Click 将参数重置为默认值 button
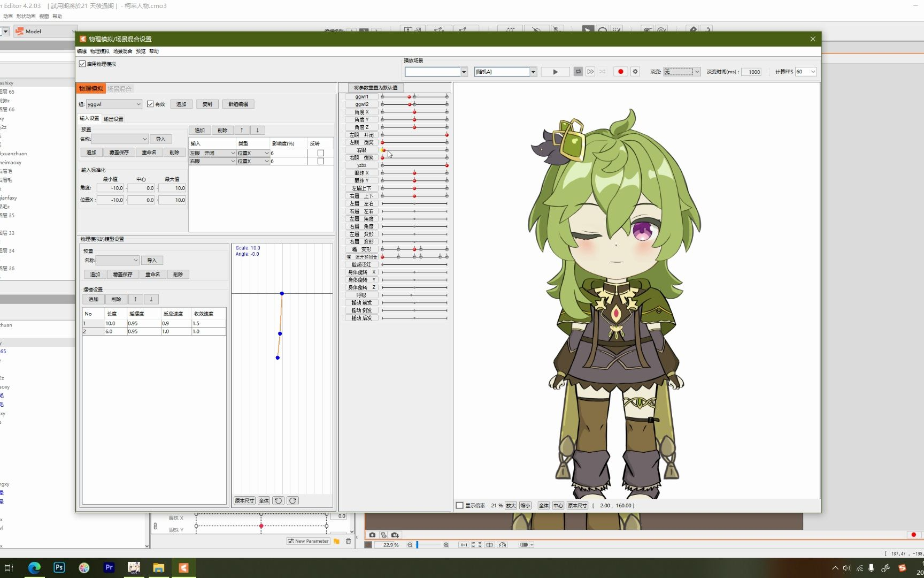Screen dimensions: 924x578 tap(375, 88)
